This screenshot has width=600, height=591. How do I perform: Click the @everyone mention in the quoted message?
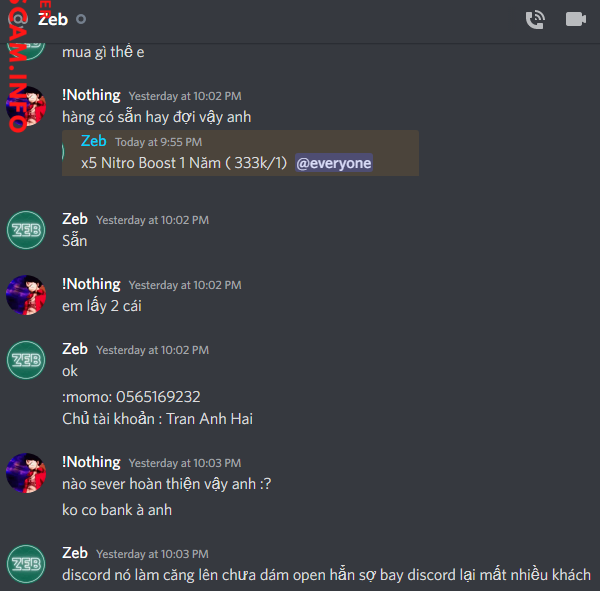pyautogui.click(x=334, y=163)
